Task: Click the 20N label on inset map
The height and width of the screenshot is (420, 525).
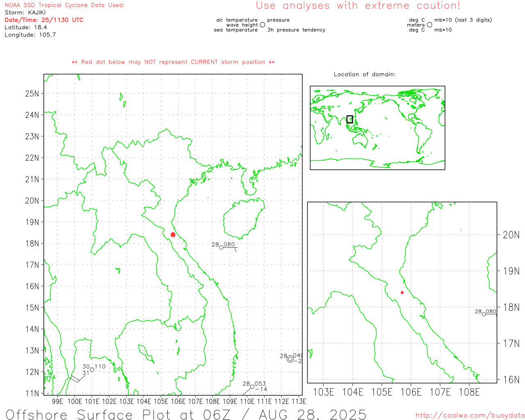Action: tap(511, 235)
